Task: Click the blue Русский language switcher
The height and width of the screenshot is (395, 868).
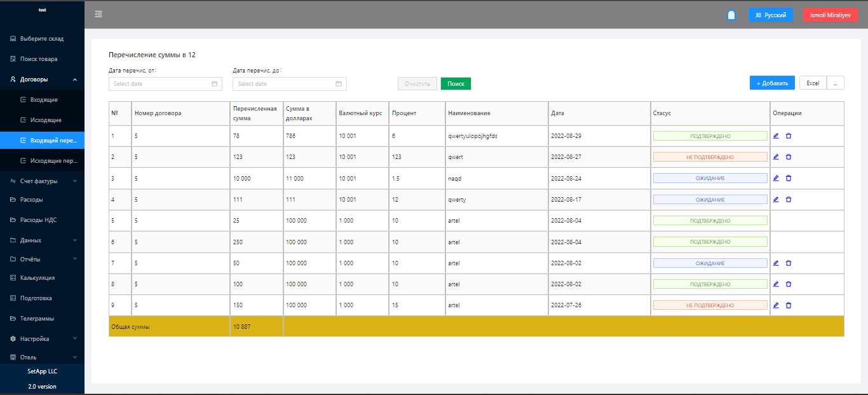Action: (770, 14)
